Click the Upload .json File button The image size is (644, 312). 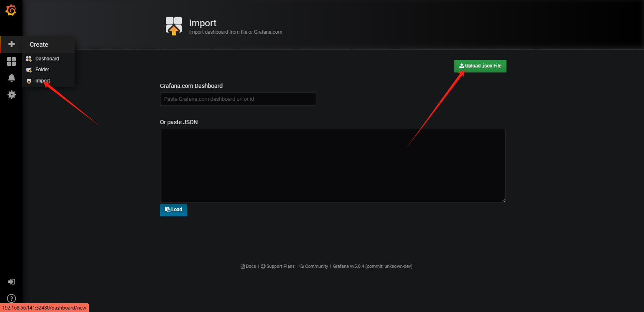tap(480, 66)
